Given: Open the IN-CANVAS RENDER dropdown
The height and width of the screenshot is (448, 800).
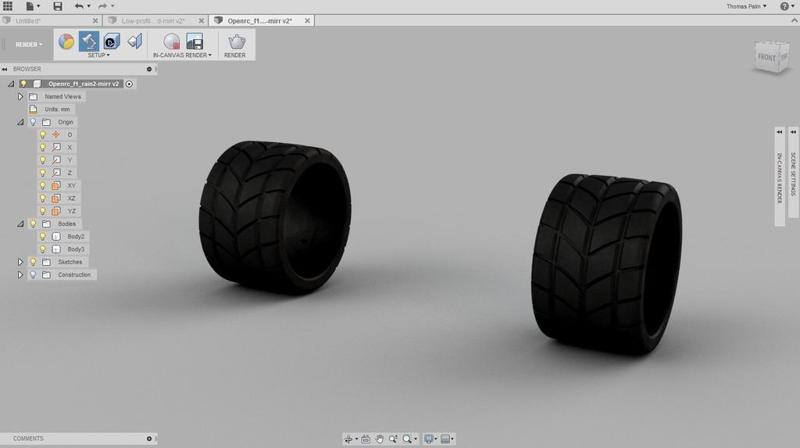Looking at the screenshot, I should pyautogui.click(x=182, y=55).
